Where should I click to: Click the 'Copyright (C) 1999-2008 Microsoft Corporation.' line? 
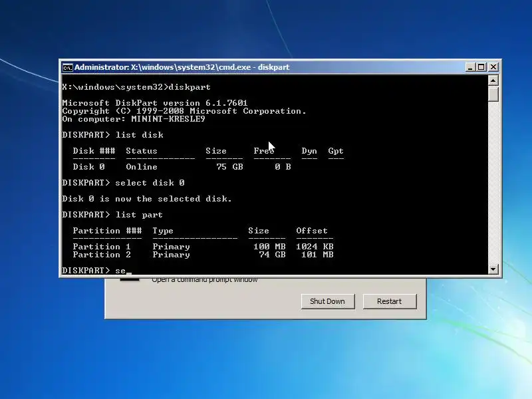point(184,111)
